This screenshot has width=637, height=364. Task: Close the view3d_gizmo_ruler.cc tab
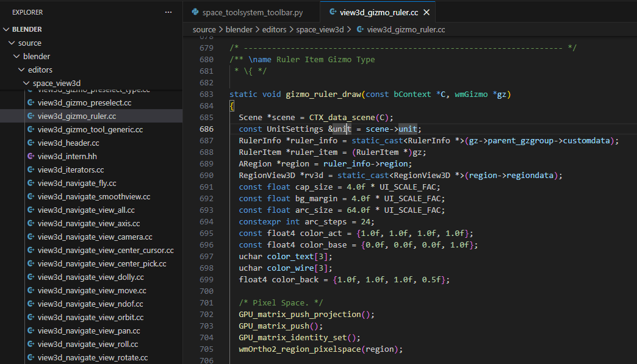(x=426, y=13)
